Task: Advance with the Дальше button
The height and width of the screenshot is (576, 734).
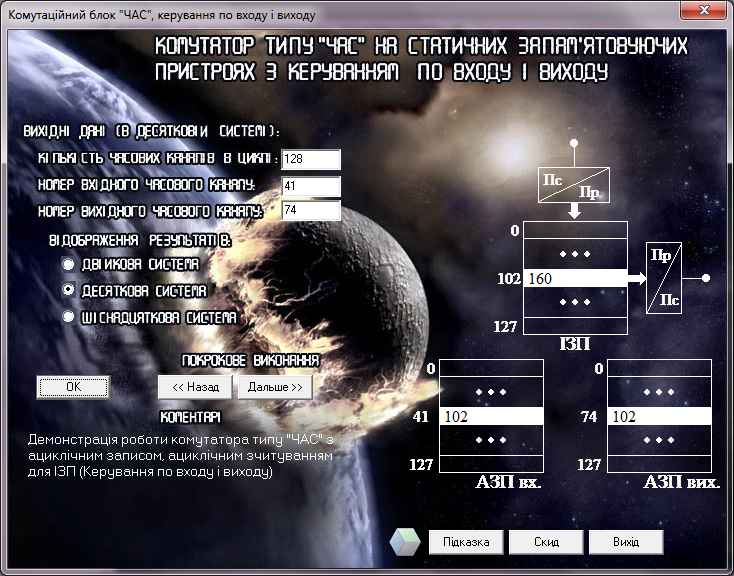Action: pyautogui.click(x=275, y=387)
